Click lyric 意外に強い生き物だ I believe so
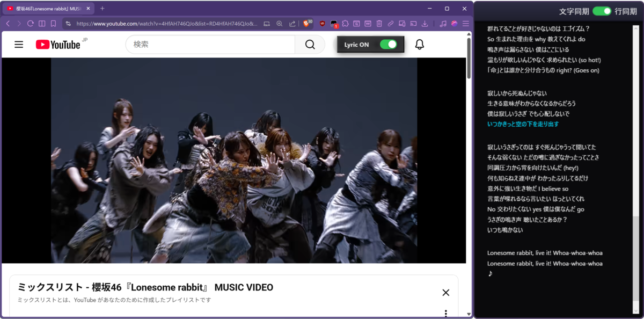This screenshot has width=644, height=319. [x=528, y=189]
